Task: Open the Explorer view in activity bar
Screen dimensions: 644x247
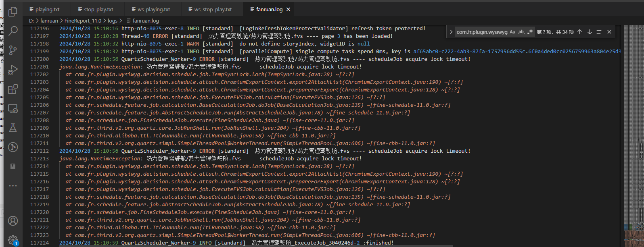Action: pyautogui.click(x=13, y=12)
